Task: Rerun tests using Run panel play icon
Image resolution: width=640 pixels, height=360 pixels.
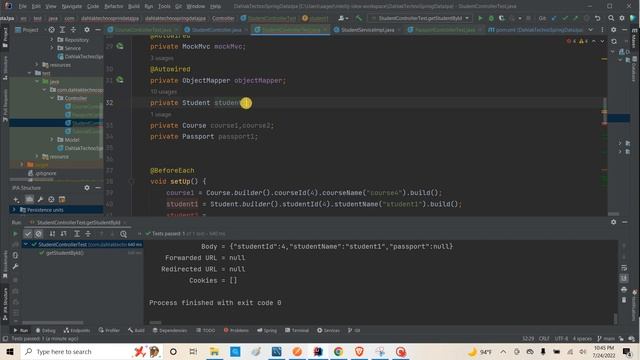Action: click(15, 234)
